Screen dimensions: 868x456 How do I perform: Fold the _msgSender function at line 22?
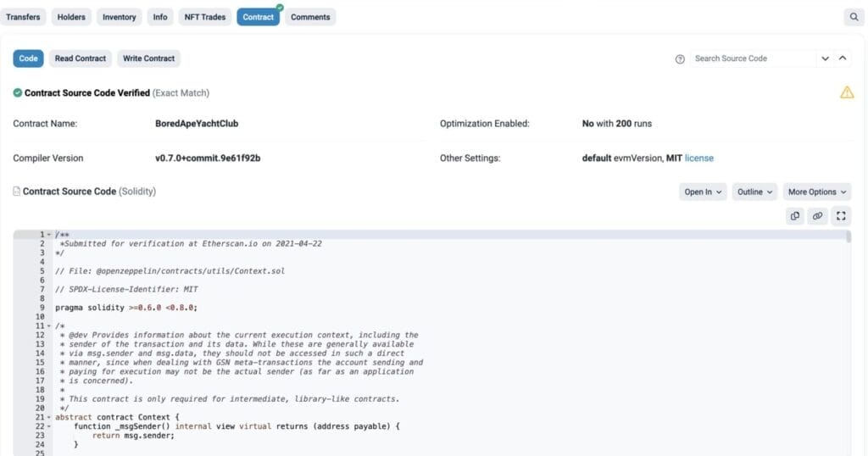49,426
